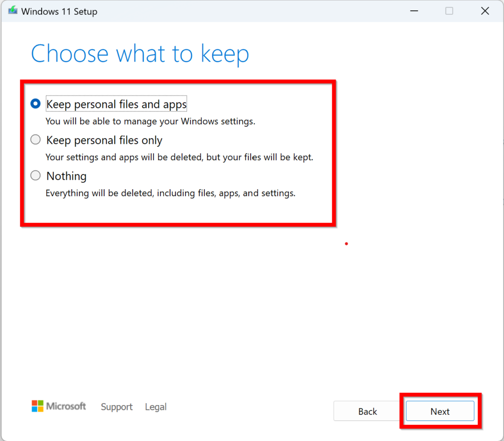504x441 pixels.
Task: Click the 'Nothing' option label text
Action: coord(66,176)
